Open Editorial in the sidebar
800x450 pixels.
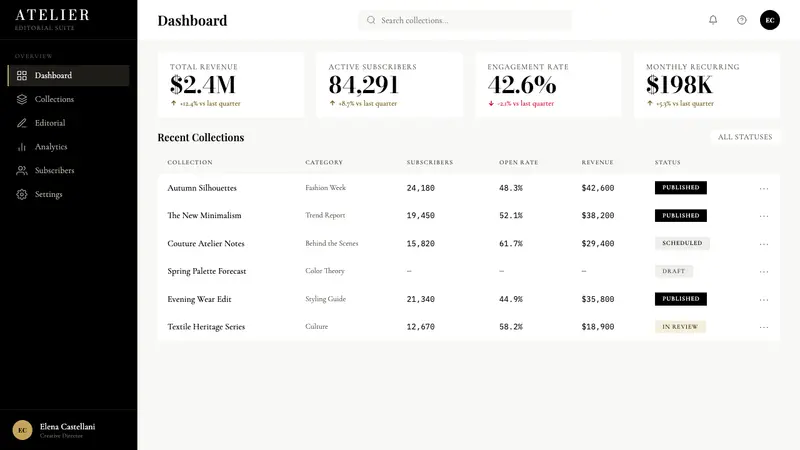[x=68, y=123]
